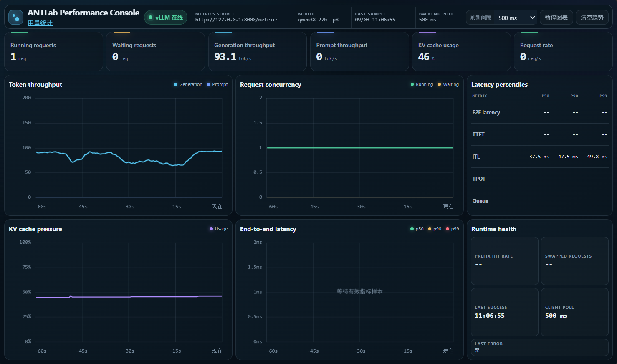Click the Last Success 11:06:55 tile
Viewport: 617px width, 364px height.
[x=505, y=312]
